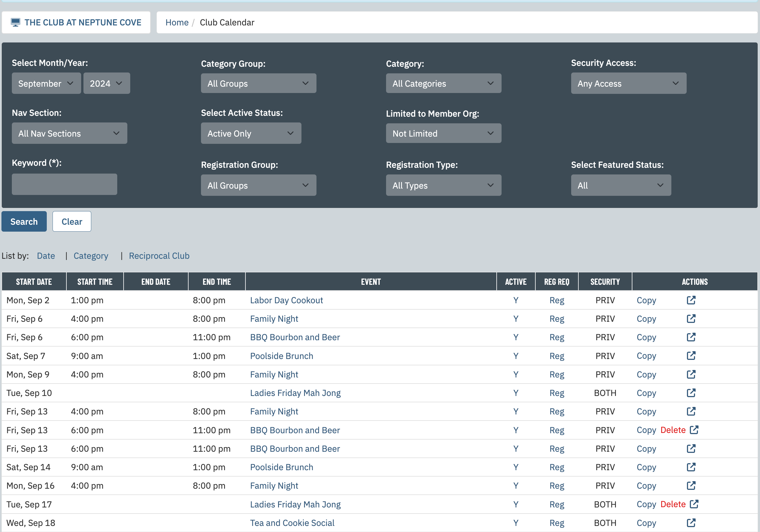List events by Category
The width and height of the screenshot is (760, 532).
91,256
